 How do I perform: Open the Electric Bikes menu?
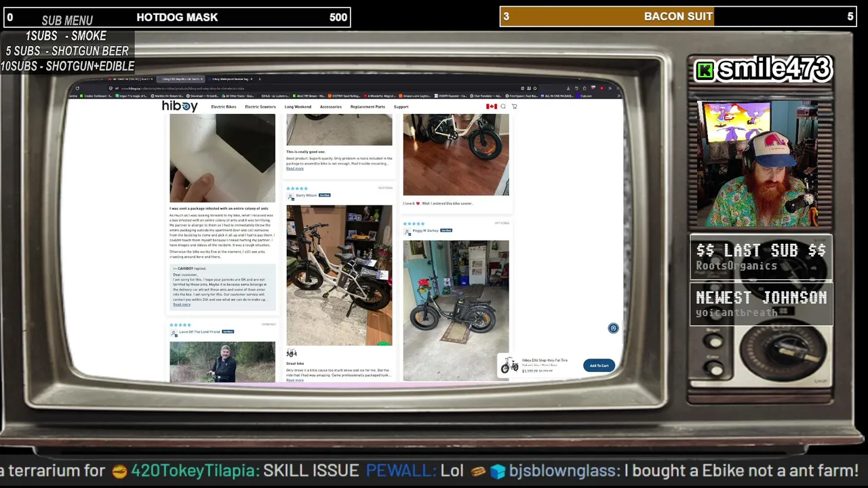[x=223, y=107]
